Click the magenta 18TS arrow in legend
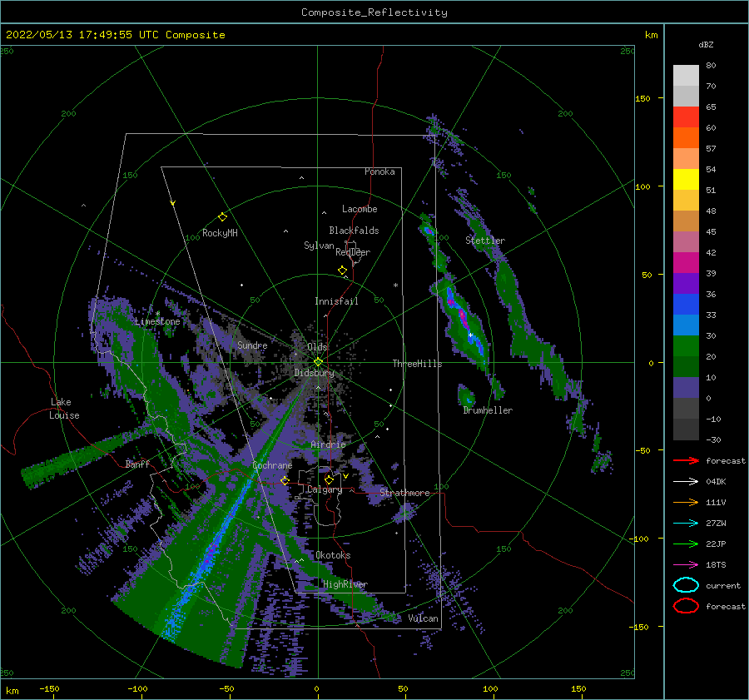This screenshot has width=749, height=700. pos(686,565)
